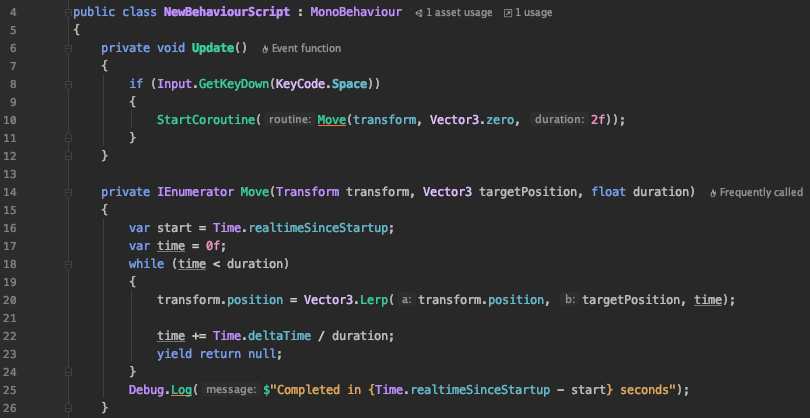Click the yield keyword
810x418 pixels.
[x=174, y=353]
